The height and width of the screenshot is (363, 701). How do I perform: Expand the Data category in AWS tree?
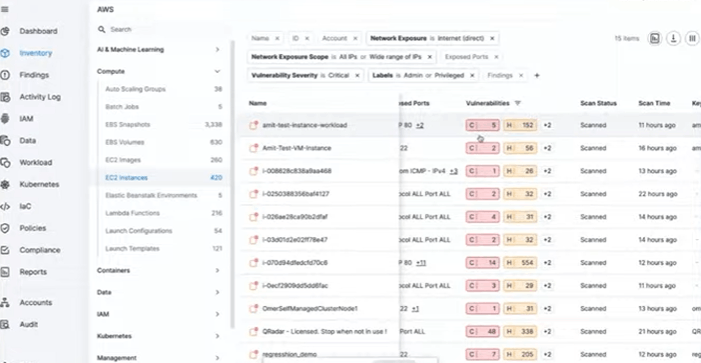pyautogui.click(x=217, y=292)
